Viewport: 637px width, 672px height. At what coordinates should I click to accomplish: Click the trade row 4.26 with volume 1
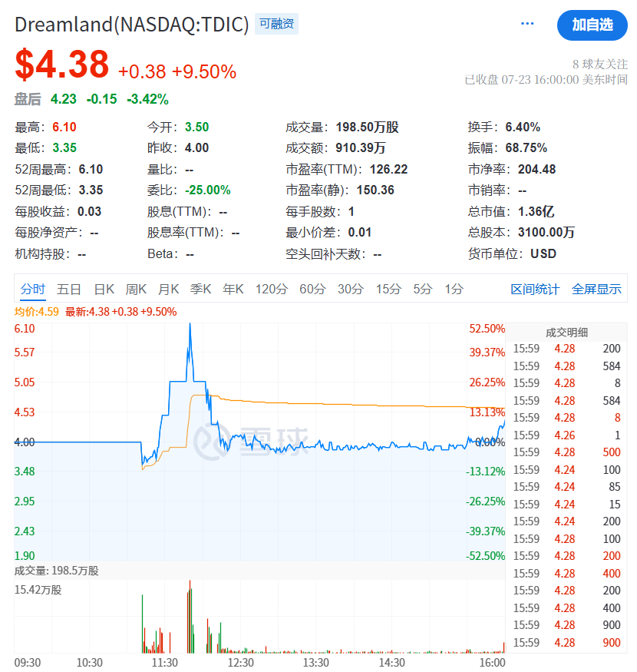coord(566,435)
